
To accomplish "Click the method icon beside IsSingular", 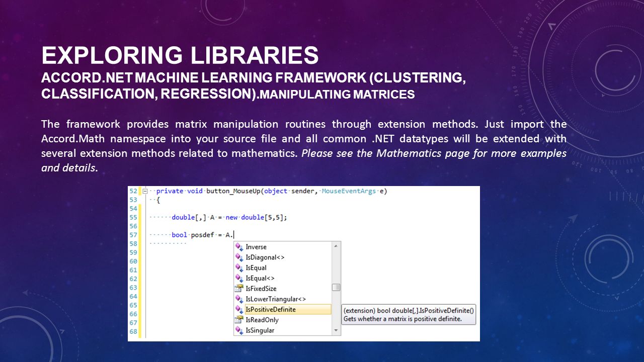I will tap(239, 330).
